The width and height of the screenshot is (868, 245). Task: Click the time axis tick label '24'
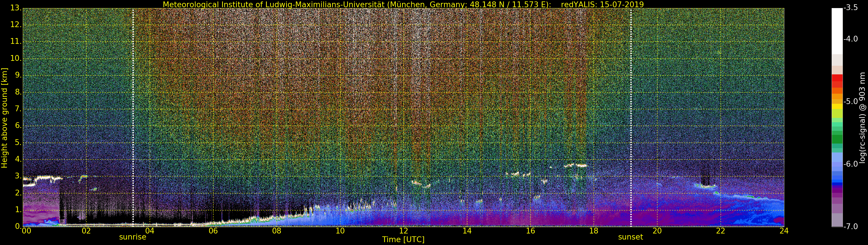pos(784,231)
